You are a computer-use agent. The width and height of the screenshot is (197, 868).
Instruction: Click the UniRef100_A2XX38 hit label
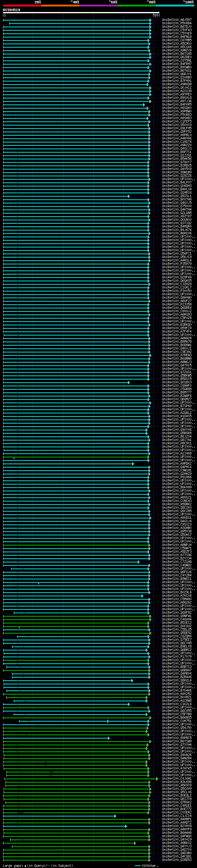(176, 91)
